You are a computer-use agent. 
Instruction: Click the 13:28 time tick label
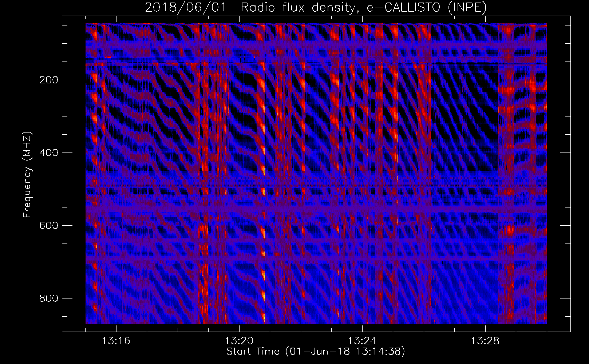(485, 341)
